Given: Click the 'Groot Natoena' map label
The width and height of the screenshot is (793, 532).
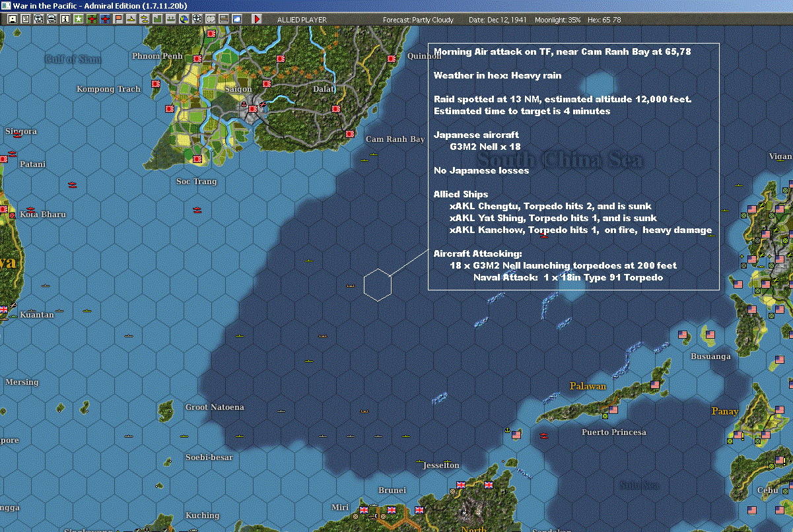Looking at the screenshot, I should click(x=215, y=407).
